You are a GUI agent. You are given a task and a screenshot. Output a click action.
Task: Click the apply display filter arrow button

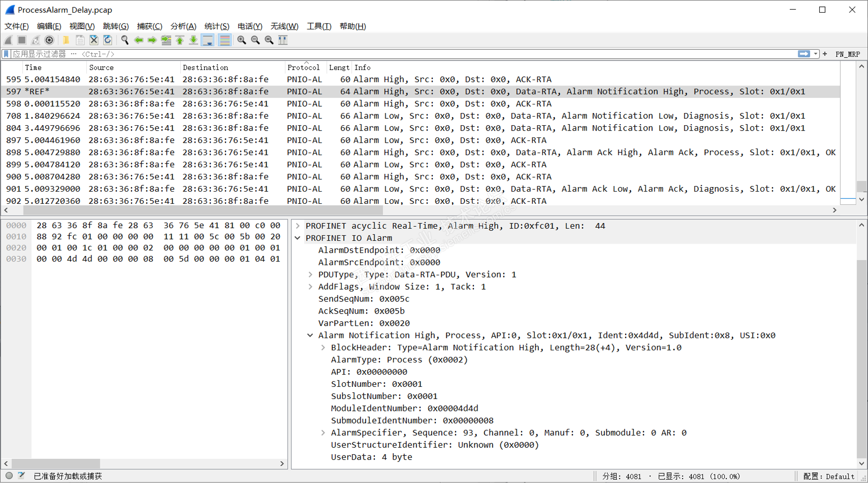pyautogui.click(x=804, y=54)
